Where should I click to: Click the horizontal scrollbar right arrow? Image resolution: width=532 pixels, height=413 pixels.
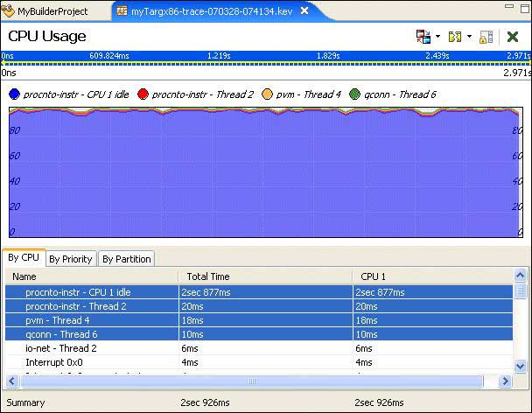click(504, 381)
